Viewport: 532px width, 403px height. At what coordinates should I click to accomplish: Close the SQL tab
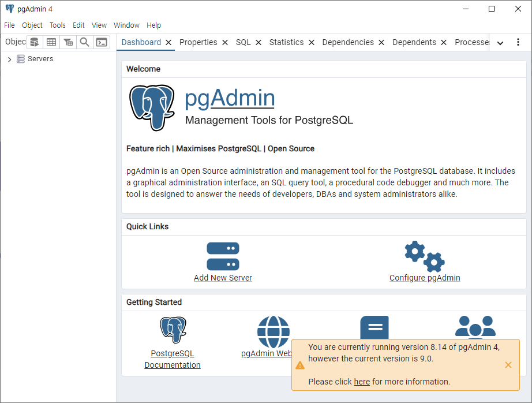(258, 43)
